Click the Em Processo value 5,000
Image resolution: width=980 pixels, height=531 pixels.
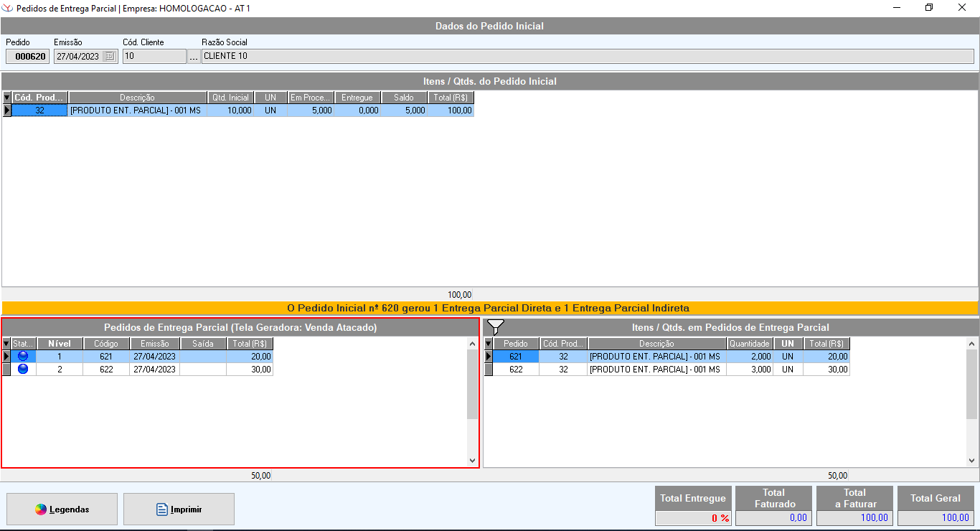coord(311,111)
